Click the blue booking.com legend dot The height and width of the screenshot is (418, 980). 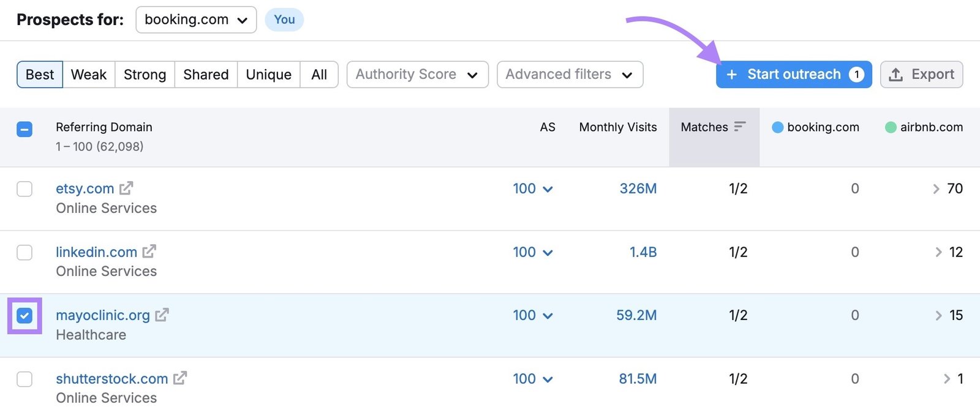click(x=777, y=127)
